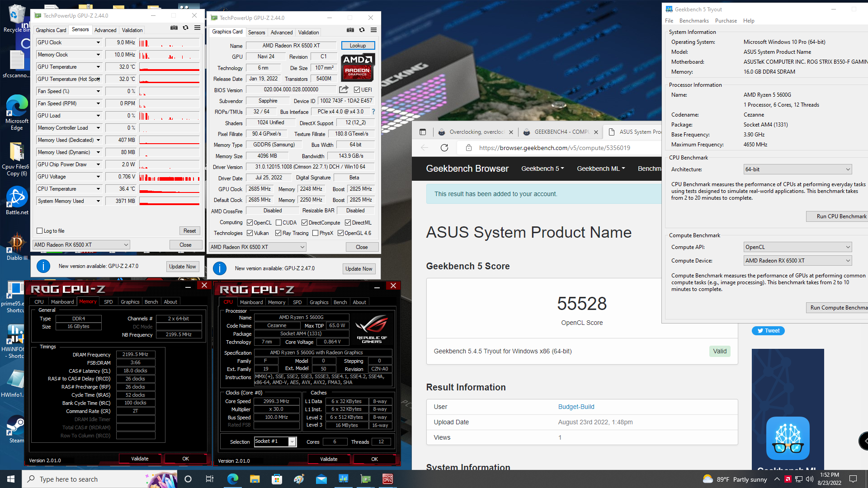Click screenshot camera icon in GPU-Z Sensors window
The height and width of the screenshot is (488, 868).
[174, 28]
